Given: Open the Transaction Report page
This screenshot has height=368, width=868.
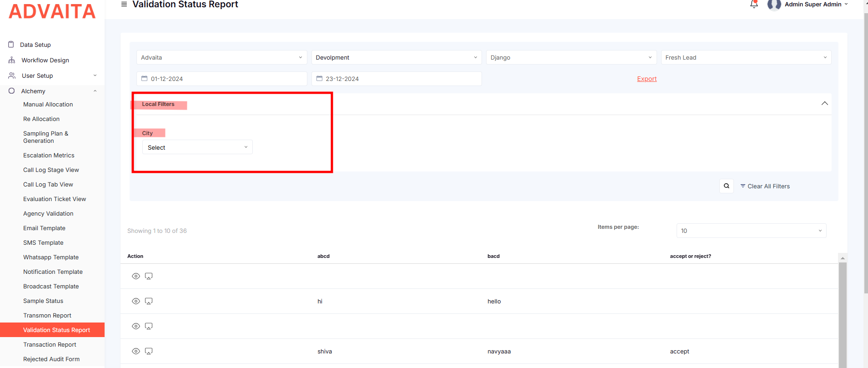Looking at the screenshot, I should [x=50, y=344].
